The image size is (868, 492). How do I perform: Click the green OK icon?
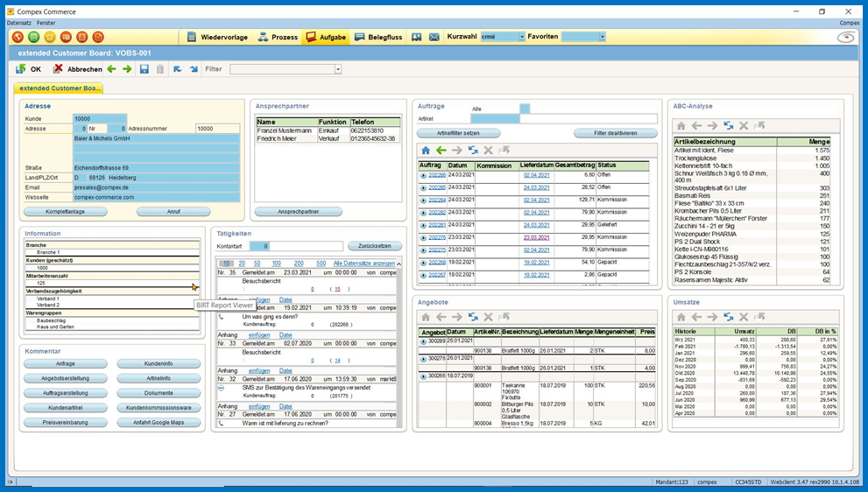pos(21,69)
